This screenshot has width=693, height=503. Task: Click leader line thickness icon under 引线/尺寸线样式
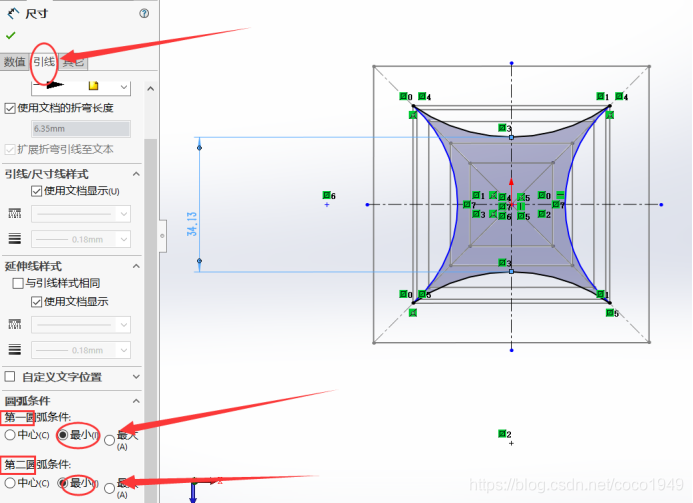click(15, 239)
